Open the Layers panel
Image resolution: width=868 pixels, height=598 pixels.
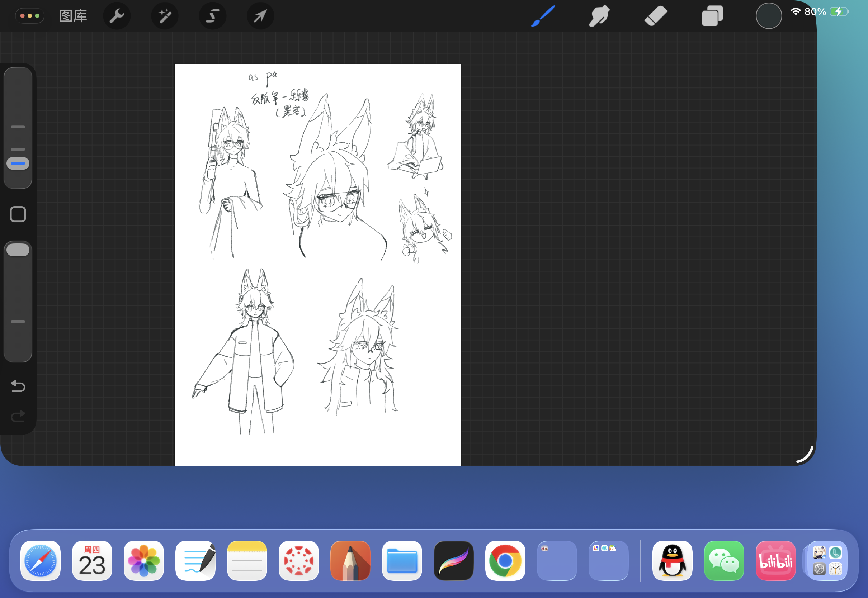(712, 16)
